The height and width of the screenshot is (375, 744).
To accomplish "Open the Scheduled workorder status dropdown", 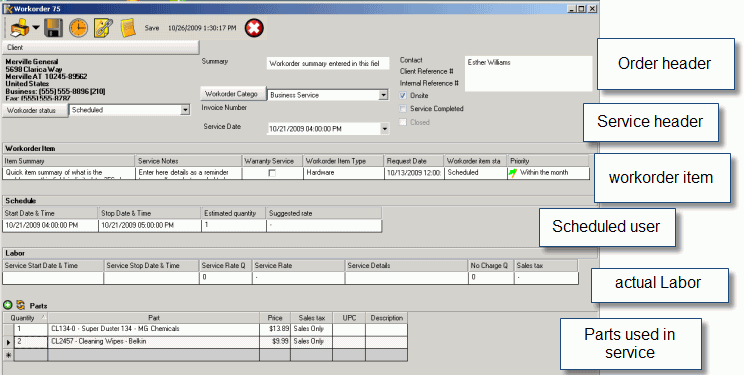I will pyautogui.click(x=185, y=110).
